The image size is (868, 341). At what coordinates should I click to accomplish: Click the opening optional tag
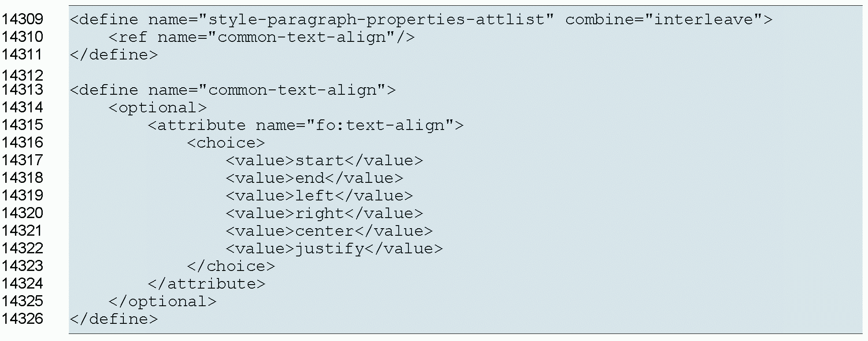(158, 108)
